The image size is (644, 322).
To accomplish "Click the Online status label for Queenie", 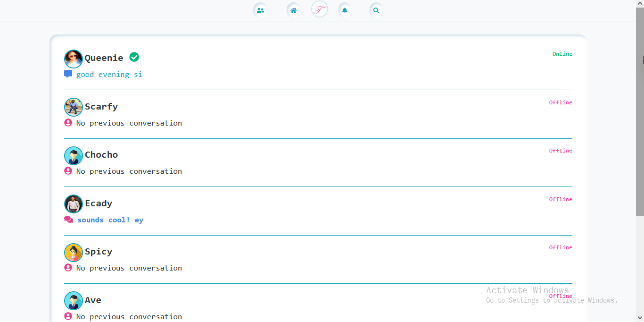I will [x=562, y=54].
